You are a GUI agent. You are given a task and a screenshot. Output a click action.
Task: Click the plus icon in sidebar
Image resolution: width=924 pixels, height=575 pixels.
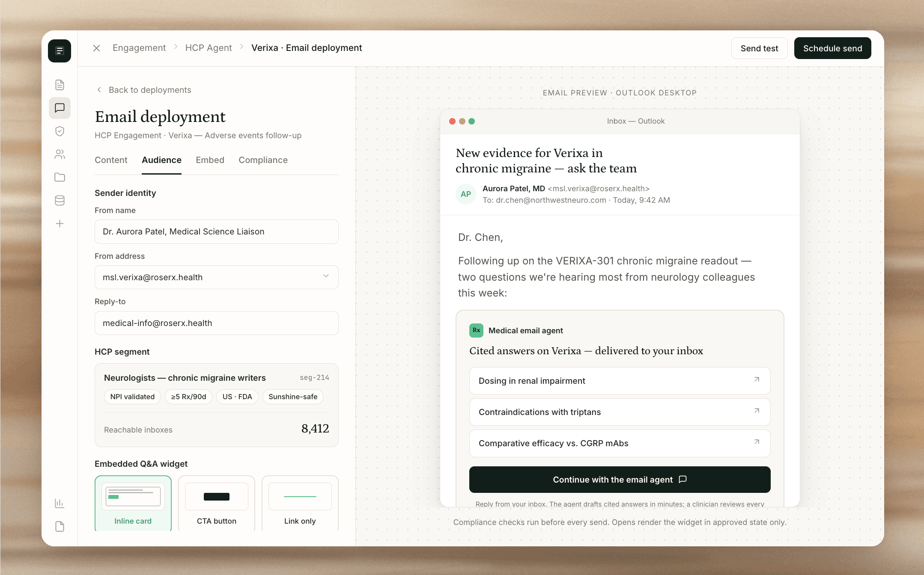point(60,223)
